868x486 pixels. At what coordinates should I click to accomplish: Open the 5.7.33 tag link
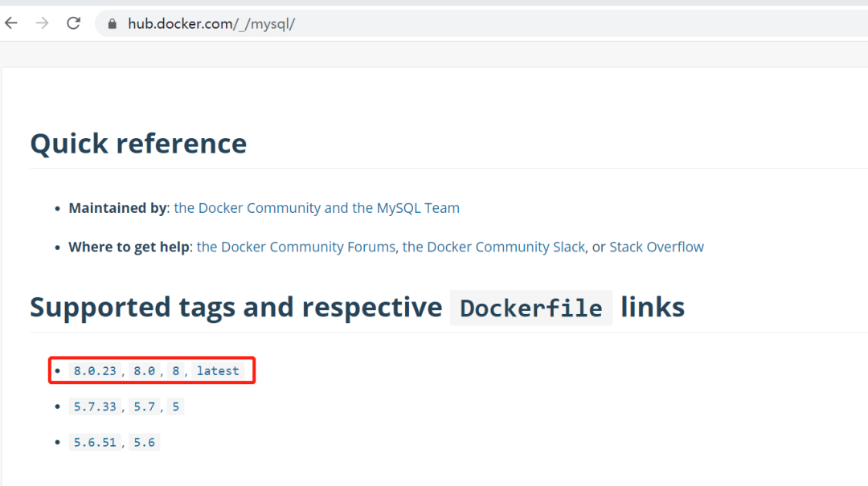point(95,406)
